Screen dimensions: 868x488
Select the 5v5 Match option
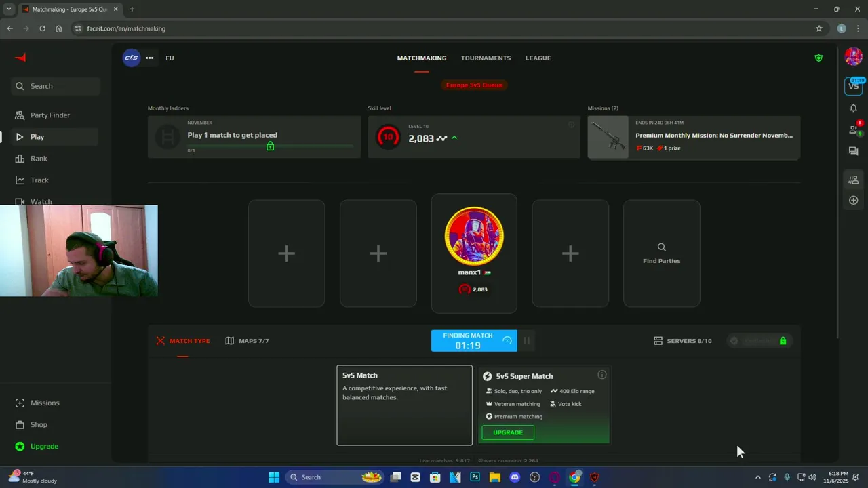[x=405, y=405]
